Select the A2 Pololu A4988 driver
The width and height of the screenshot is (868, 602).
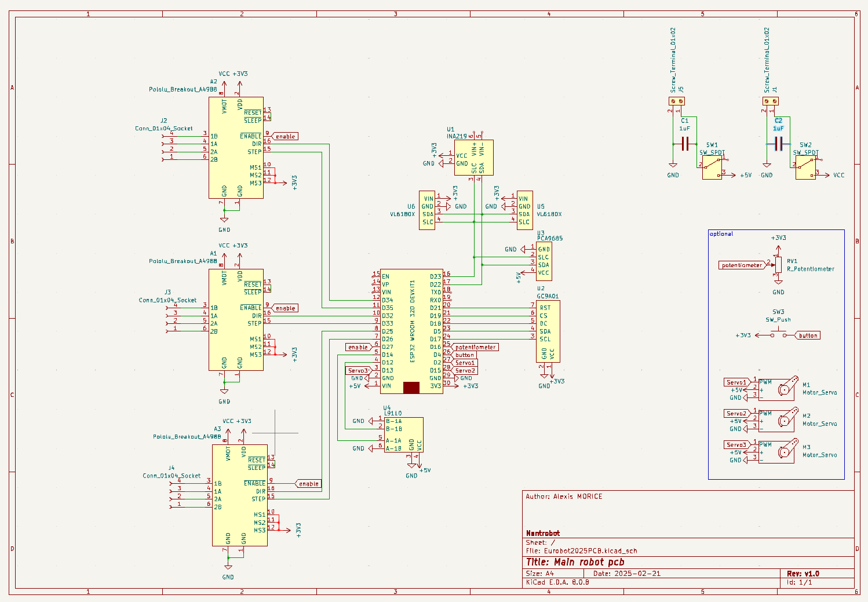(x=236, y=148)
